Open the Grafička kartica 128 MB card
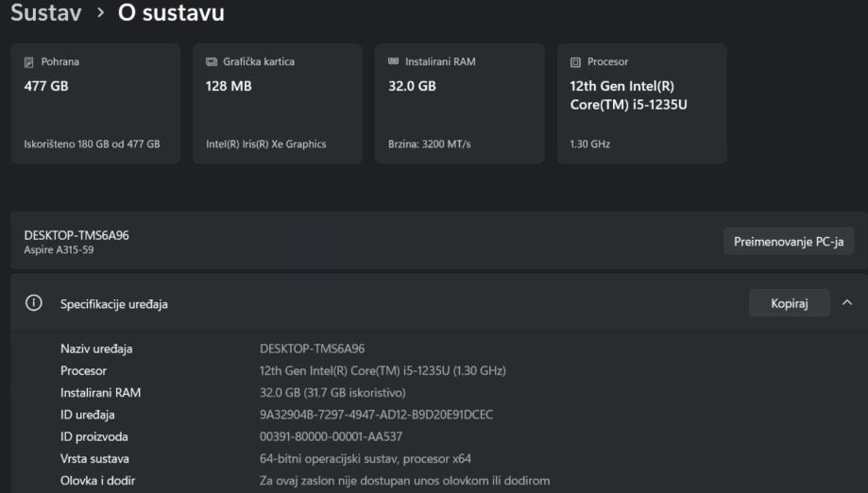Viewport: 868px width, 493px height. [x=277, y=104]
